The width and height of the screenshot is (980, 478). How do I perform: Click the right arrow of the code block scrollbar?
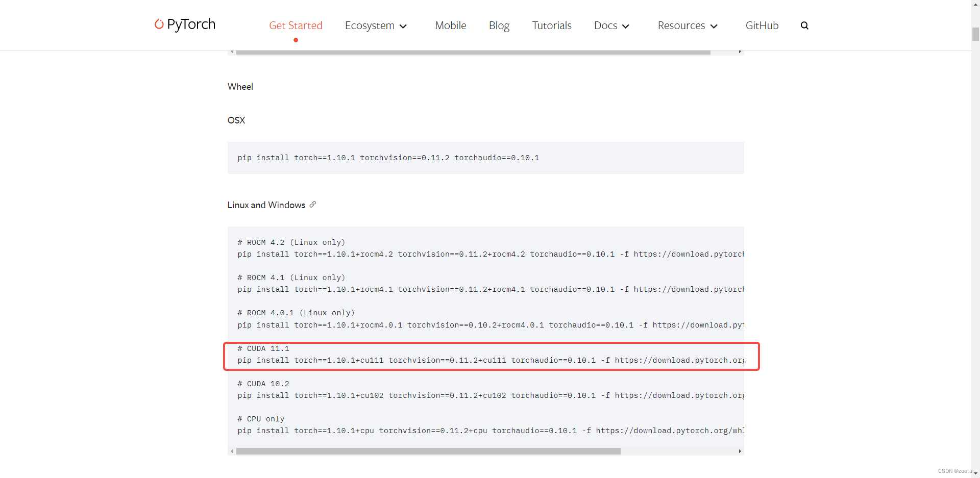pyautogui.click(x=740, y=451)
